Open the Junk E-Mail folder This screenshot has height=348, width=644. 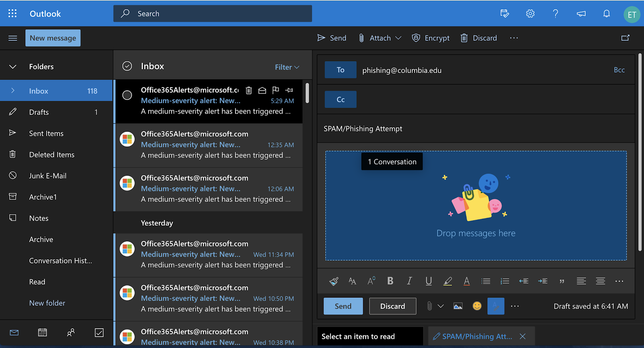[56, 176]
